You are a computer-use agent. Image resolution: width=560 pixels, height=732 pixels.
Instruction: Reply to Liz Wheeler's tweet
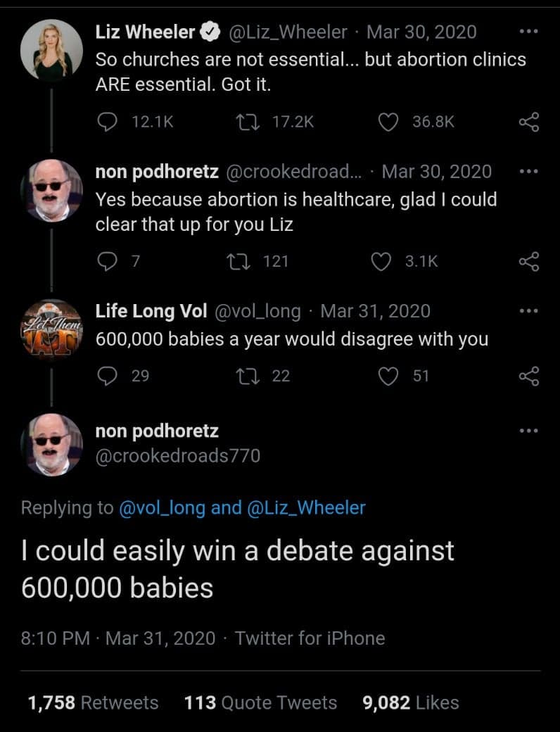[107, 122]
